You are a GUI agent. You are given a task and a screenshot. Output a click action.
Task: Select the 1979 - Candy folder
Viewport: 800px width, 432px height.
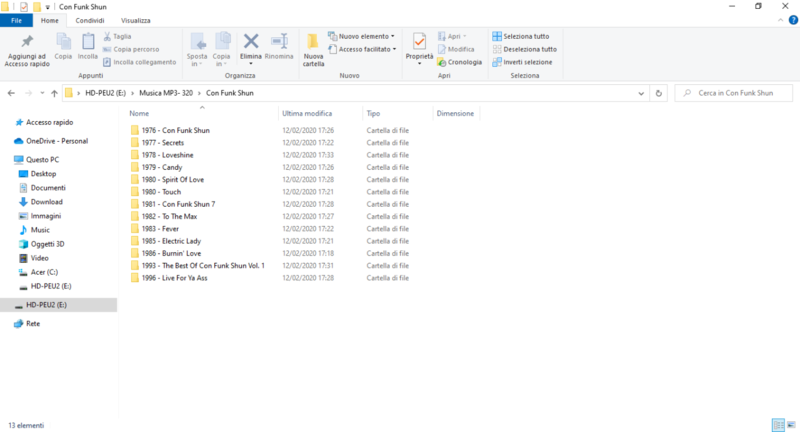[x=162, y=167]
